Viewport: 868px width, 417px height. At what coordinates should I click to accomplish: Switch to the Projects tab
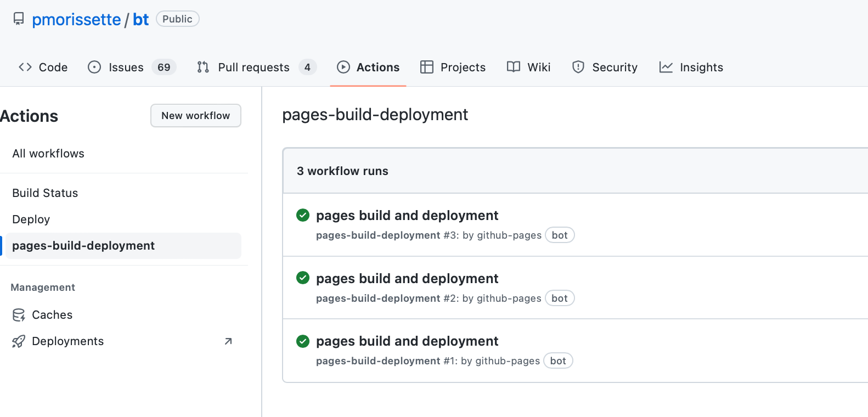453,67
